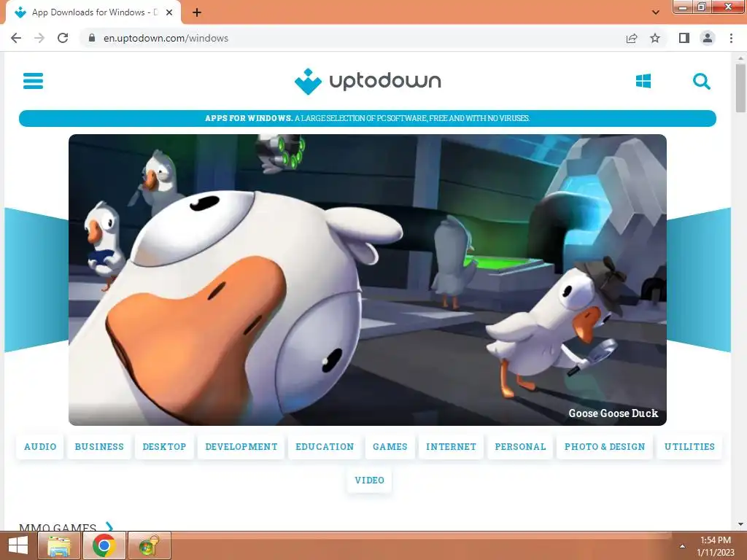
Task: Click the Uptodown logo
Action: pos(368,81)
